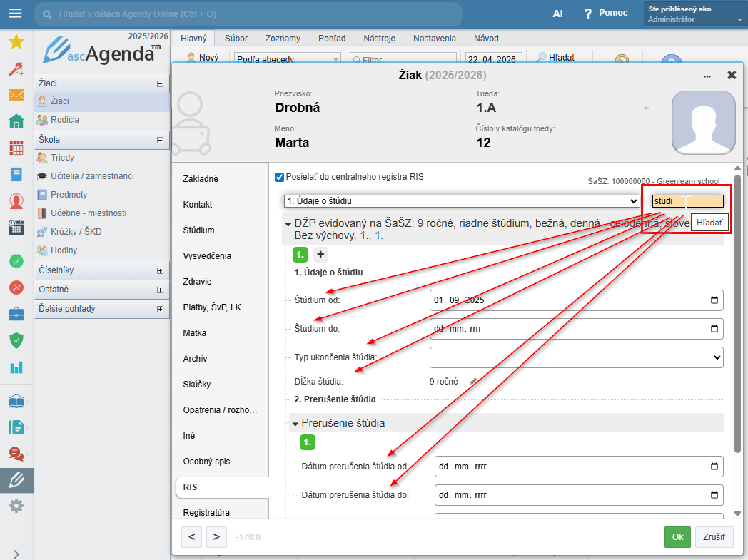Open the bar chart statistics sidebar icon
748x560 pixels.
click(16, 367)
